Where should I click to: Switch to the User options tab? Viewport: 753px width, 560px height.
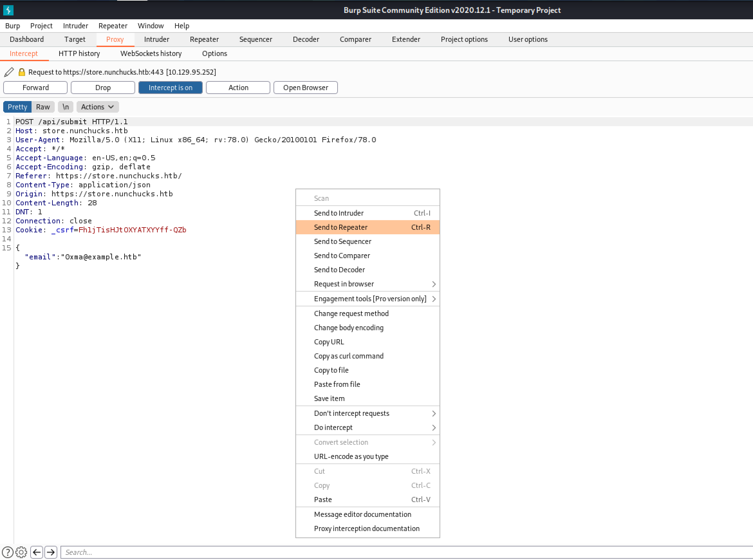click(528, 39)
